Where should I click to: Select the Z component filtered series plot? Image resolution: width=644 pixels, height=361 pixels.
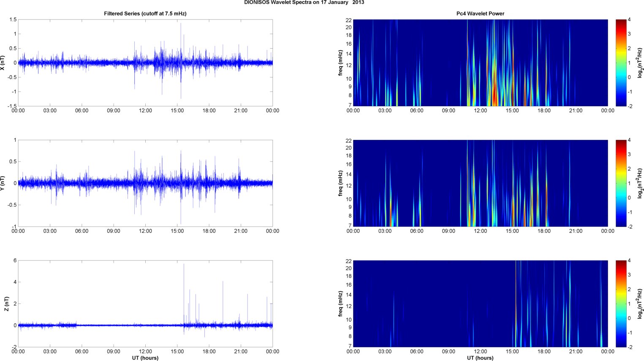[145, 304]
